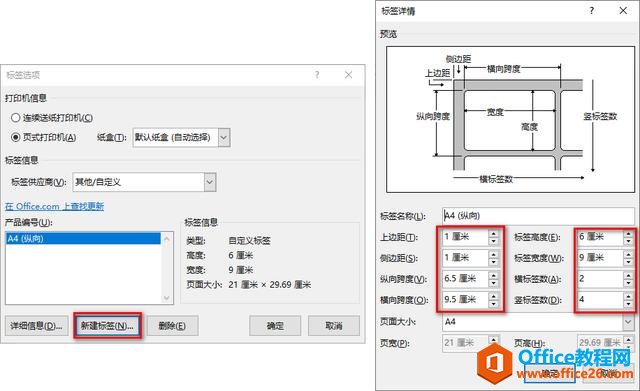This screenshot has width=640, height=391.
Task: Click the help icon in 标签详情 dialog
Action: tap(592, 11)
